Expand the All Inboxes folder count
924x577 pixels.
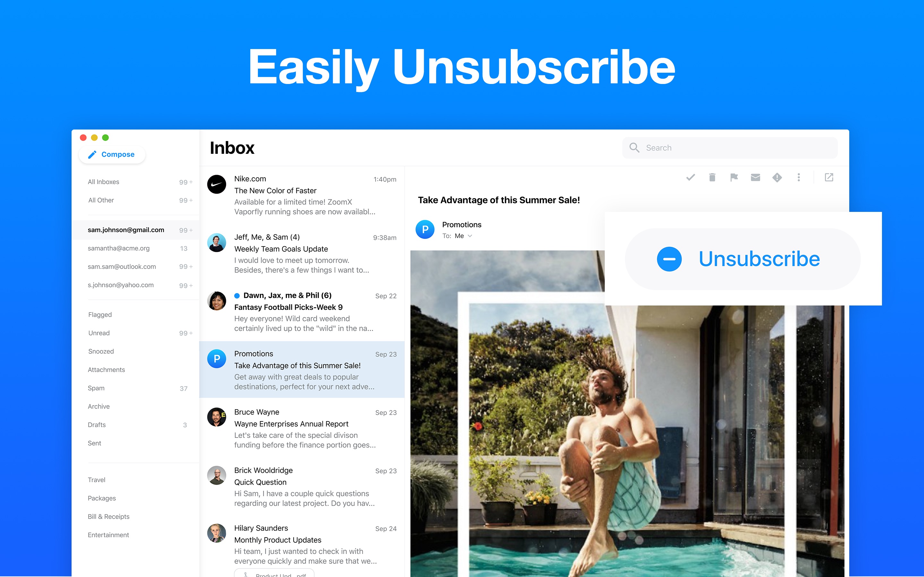click(x=190, y=182)
